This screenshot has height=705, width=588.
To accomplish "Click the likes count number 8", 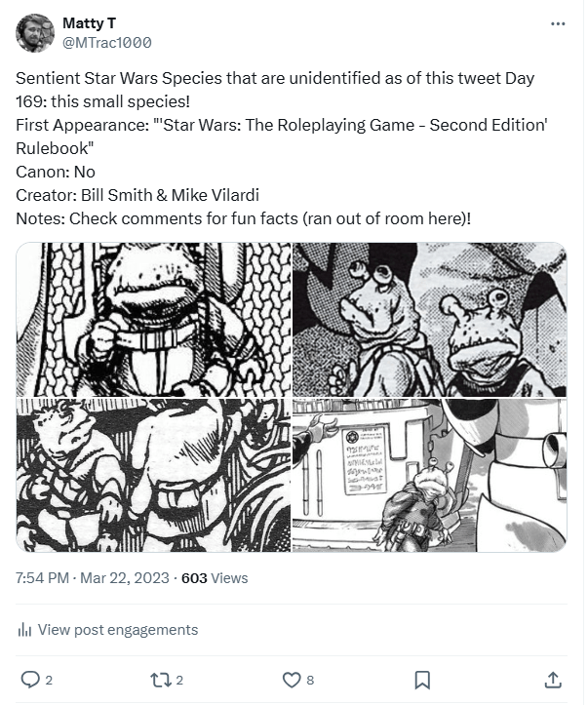I will (x=310, y=680).
